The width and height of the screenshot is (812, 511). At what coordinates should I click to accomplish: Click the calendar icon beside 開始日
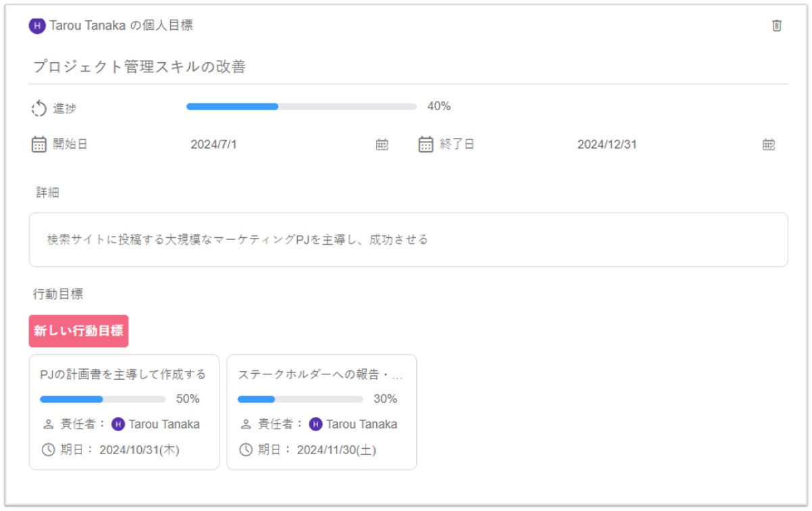[x=39, y=144]
